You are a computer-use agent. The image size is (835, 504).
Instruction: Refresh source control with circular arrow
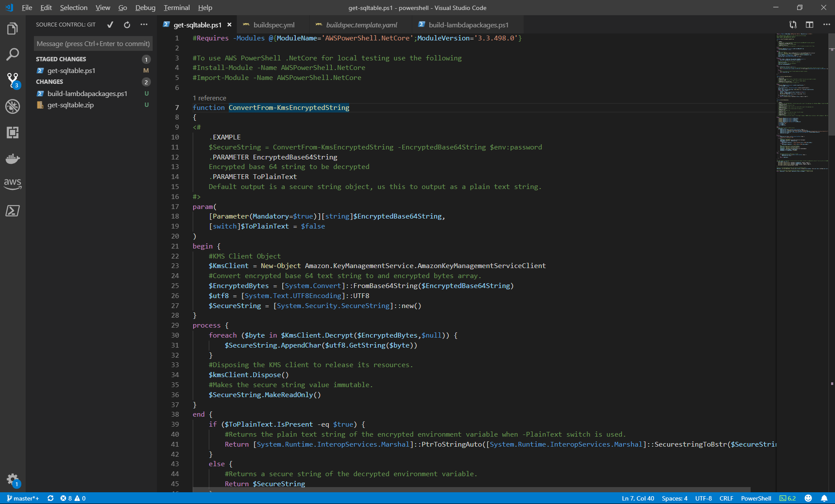click(x=127, y=25)
